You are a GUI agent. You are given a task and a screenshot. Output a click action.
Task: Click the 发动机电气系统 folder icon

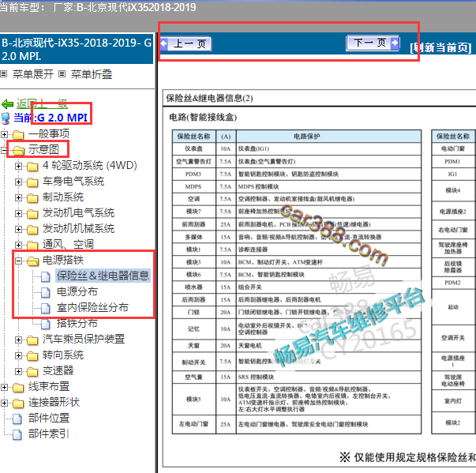[32, 214]
